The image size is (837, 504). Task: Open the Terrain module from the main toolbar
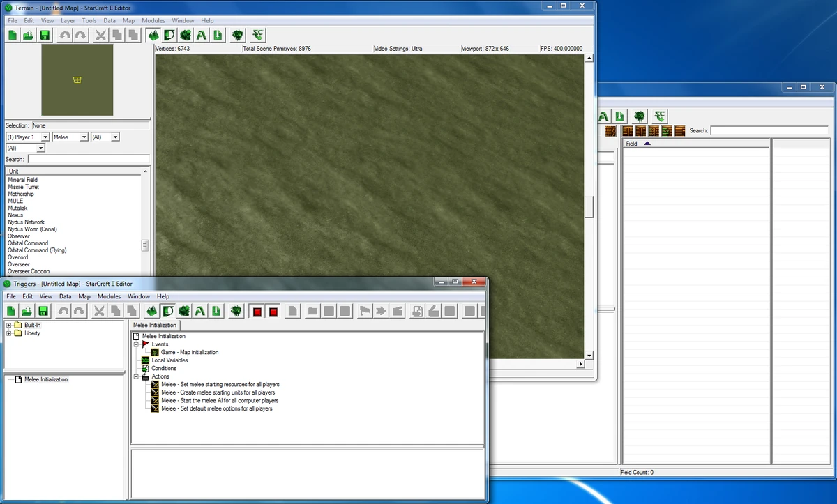coord(153,35)
